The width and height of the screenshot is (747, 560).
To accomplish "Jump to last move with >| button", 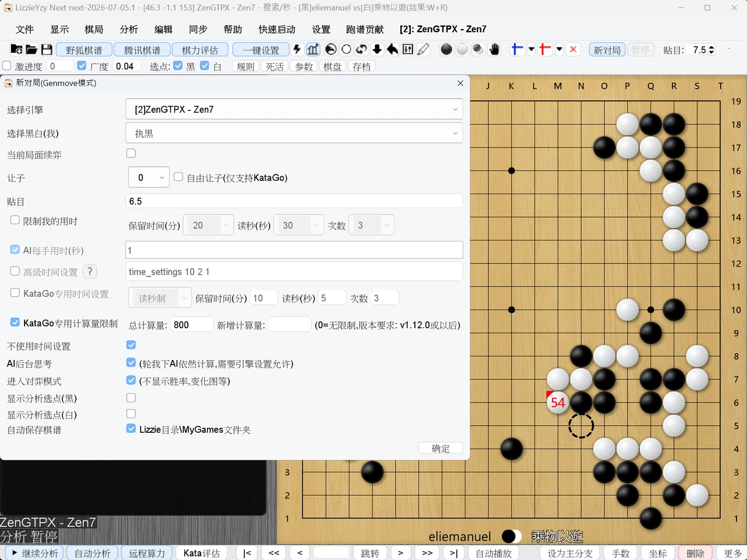I will tap(453, 553).
